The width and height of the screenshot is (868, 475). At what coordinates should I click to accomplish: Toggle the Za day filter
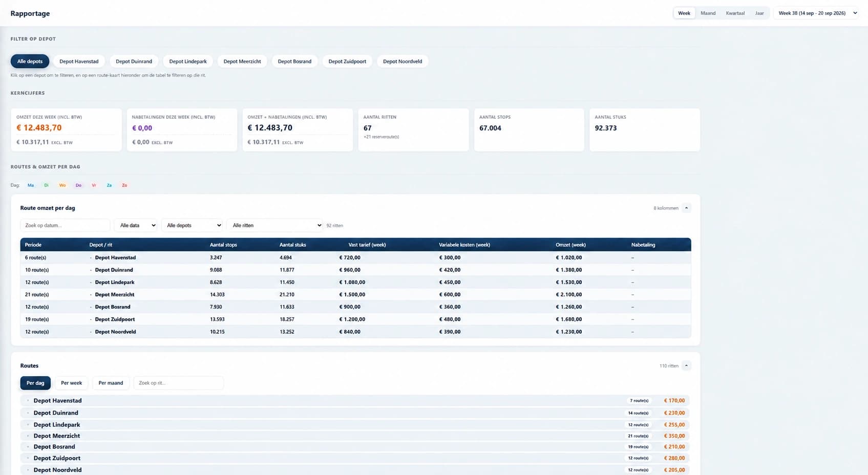point(109,185)
